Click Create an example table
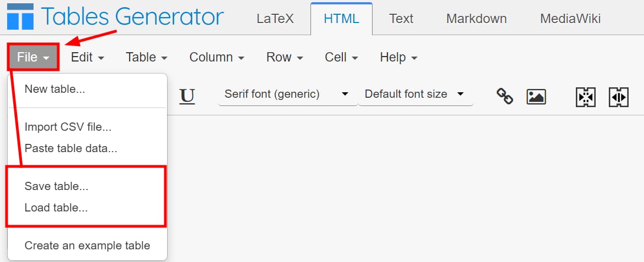 point(87,246)
